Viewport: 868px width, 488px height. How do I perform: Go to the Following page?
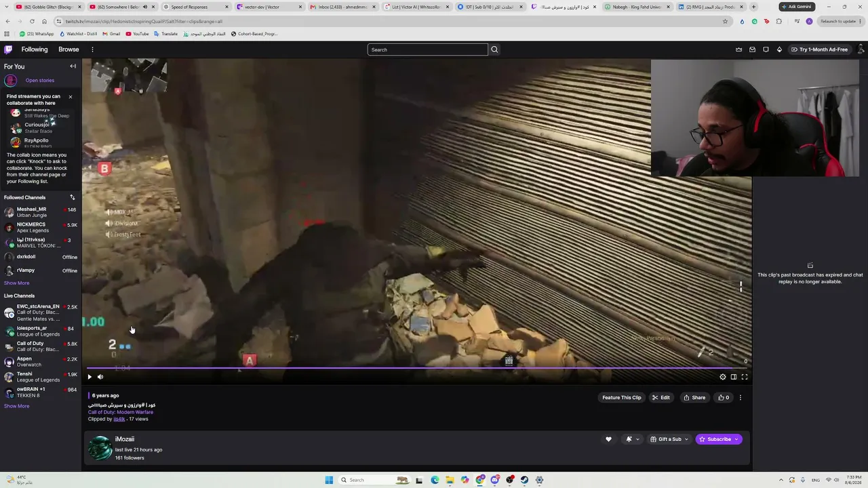pos(35,49)
